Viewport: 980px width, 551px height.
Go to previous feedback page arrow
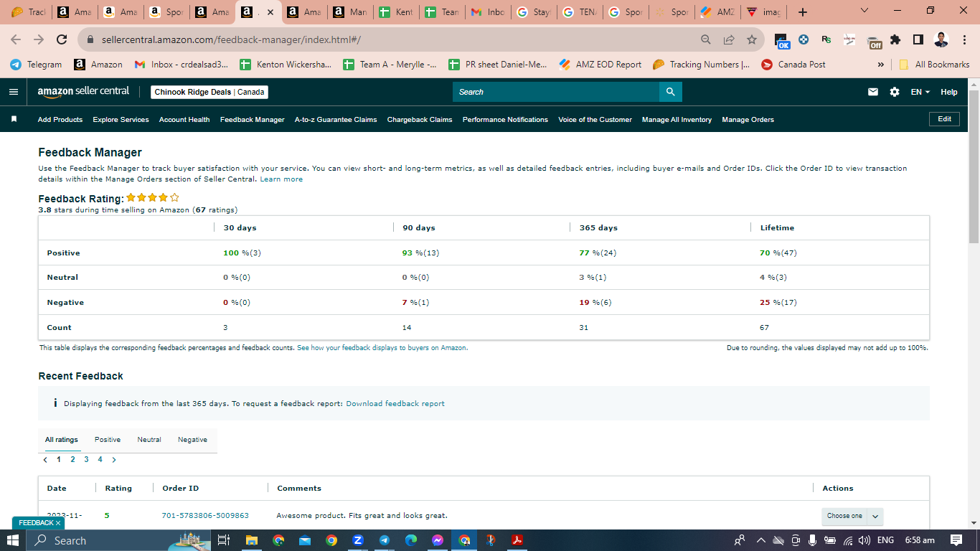[46, 460]
